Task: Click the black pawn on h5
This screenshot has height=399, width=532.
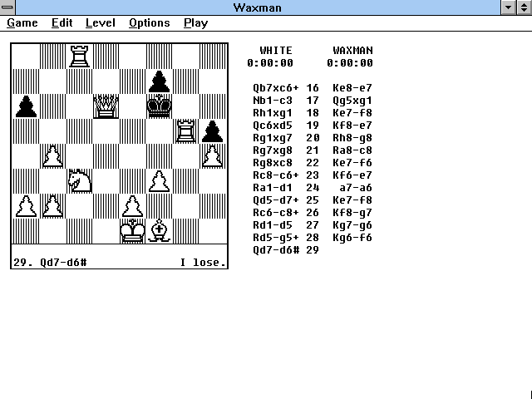Action: pyautogui.click(x=213, y=131)
